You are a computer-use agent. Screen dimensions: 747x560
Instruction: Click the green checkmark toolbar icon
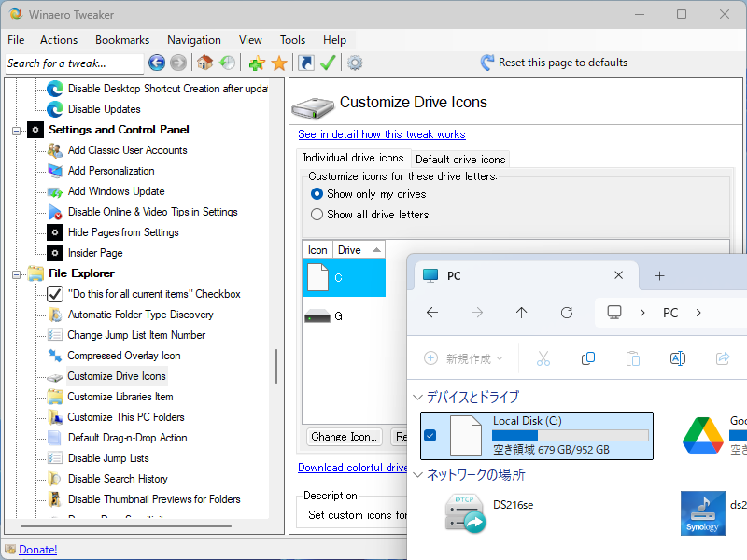pos(328,63)
